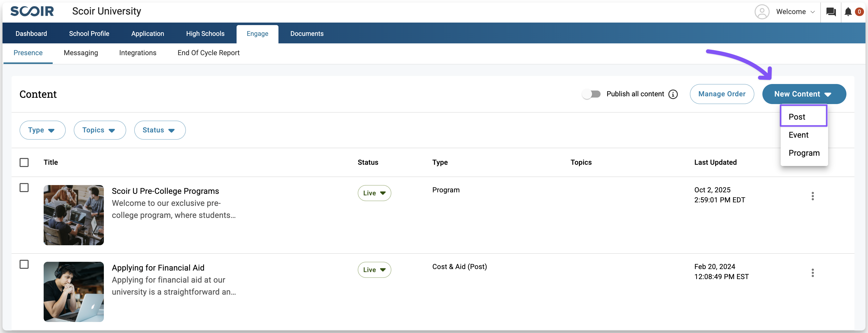Click the New Content button
The image size is (868, 333).
[x=803, y=94]
